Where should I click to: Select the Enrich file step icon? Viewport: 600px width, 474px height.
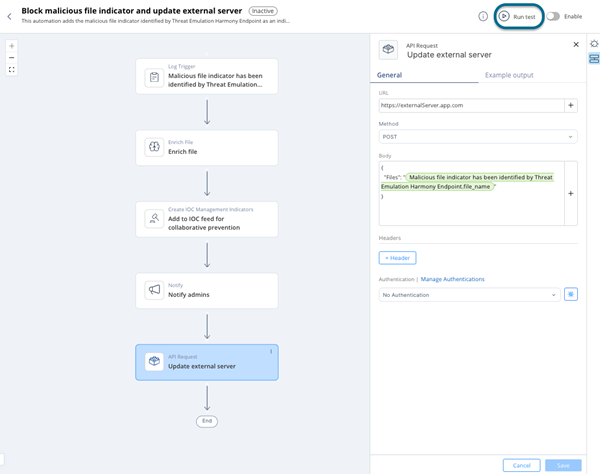pos(154,147)
